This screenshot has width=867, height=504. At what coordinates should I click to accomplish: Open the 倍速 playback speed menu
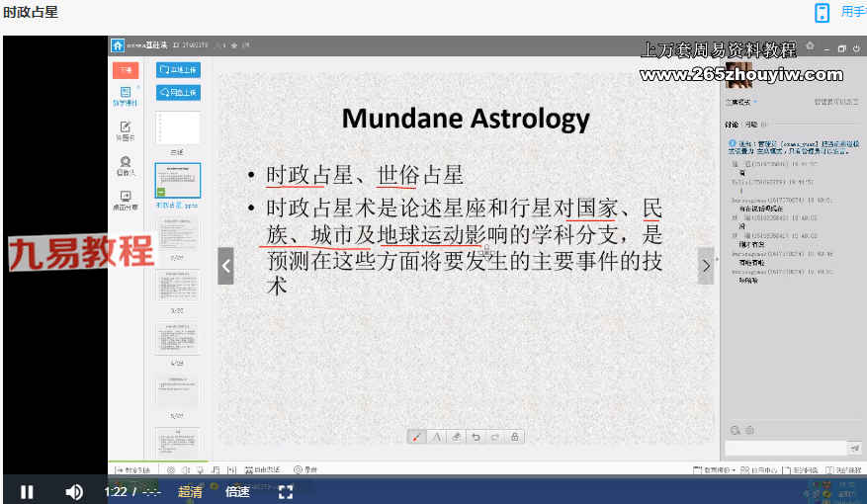(x=237, y=491)
